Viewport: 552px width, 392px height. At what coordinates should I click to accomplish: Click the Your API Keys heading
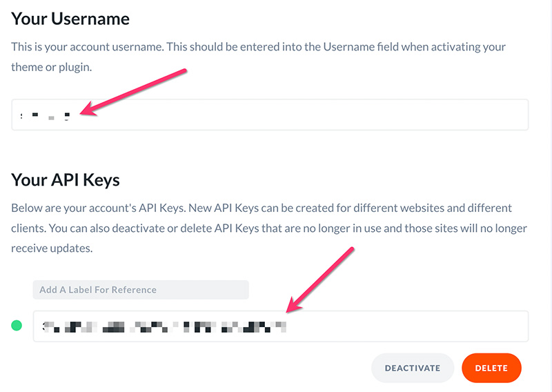pos(66,180)
